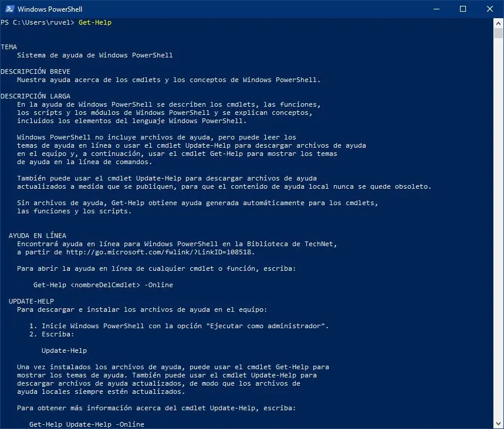Click the Get-Help Update-Help -Online line
The image size is (504, 429).
click(x=86, y=424)
